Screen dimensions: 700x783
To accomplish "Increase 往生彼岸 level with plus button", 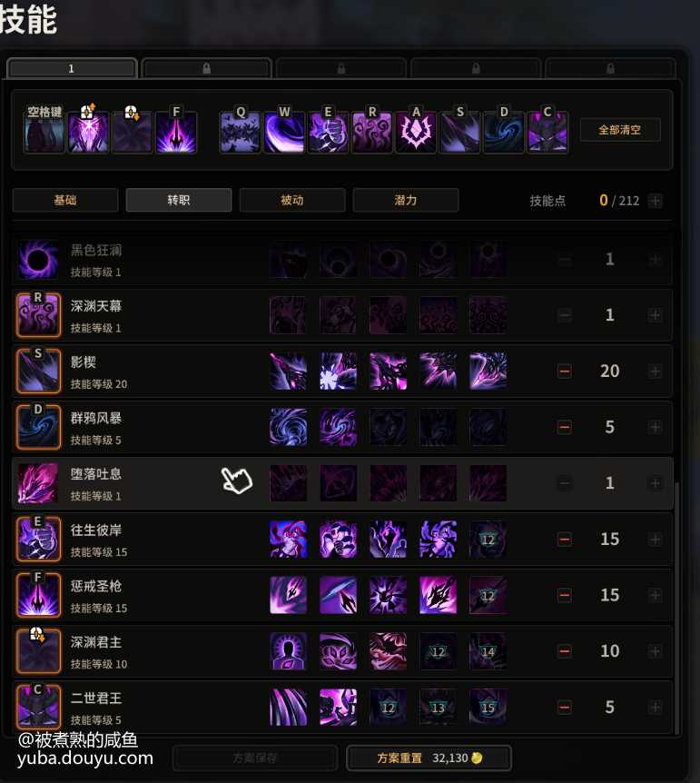I will pyautogui.click(x=656, y=540).
